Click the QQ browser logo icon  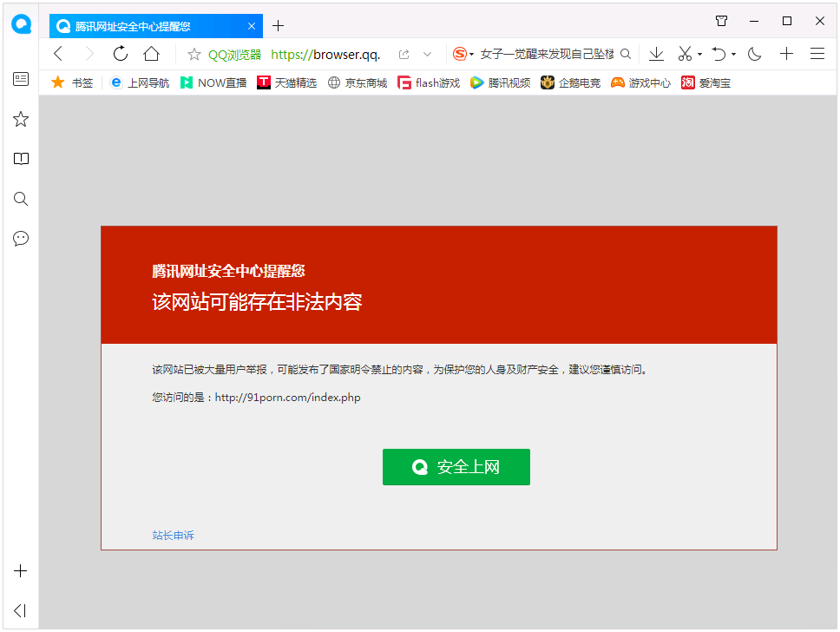click(x=22, y=24)
